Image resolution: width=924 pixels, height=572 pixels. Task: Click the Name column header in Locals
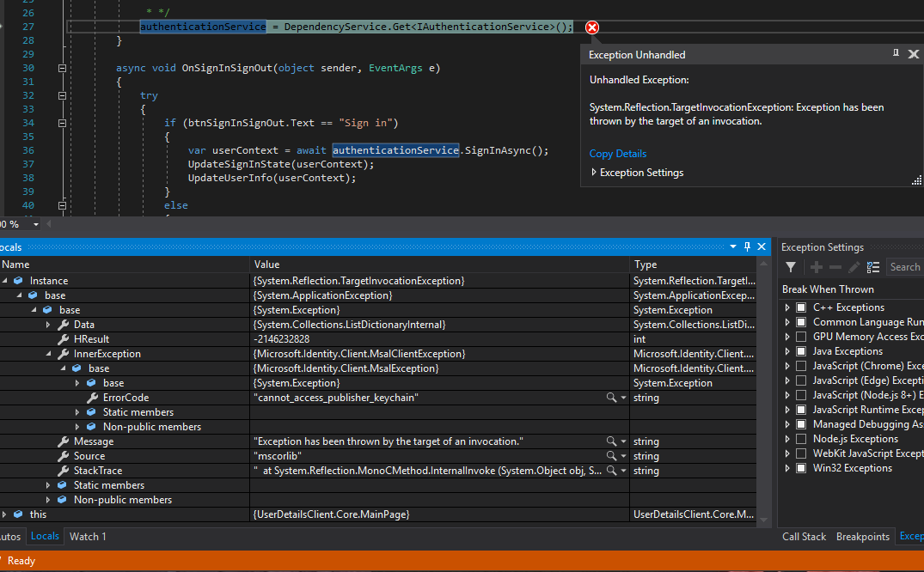(125, 265)
